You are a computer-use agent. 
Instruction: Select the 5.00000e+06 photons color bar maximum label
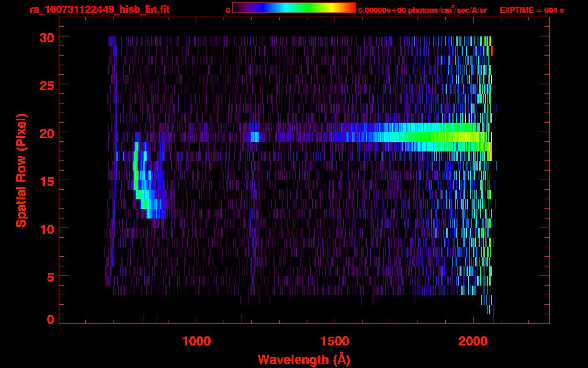click(422, 10)
